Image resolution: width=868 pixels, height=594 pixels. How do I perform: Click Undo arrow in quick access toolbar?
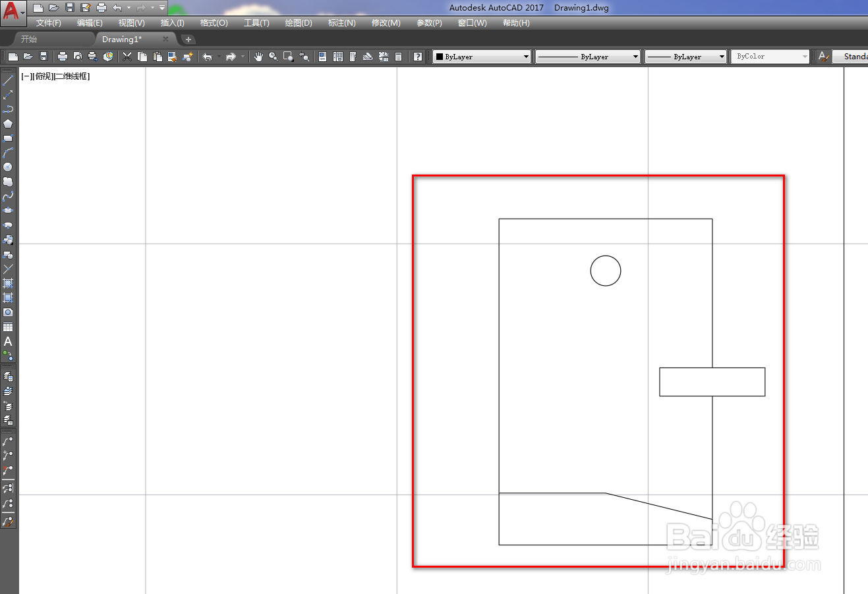click(x=117, y=8)
